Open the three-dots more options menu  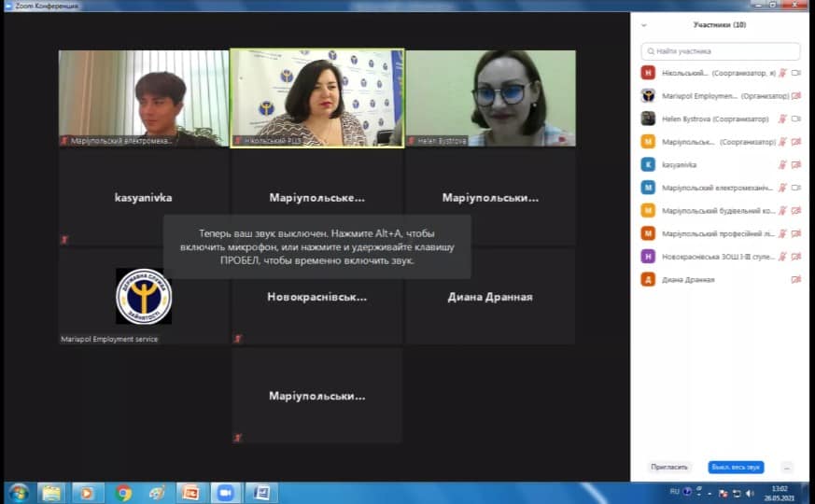[787, 467]
